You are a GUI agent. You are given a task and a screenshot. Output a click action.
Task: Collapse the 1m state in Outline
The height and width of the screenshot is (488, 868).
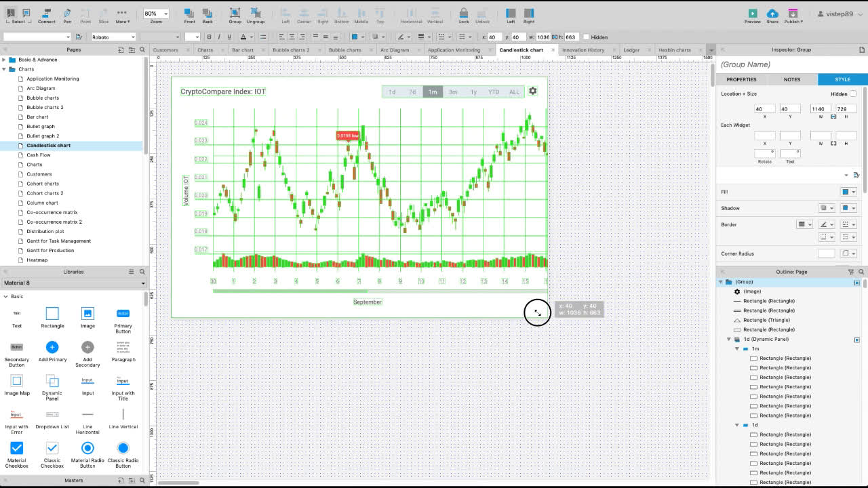[x=737, y=348]
